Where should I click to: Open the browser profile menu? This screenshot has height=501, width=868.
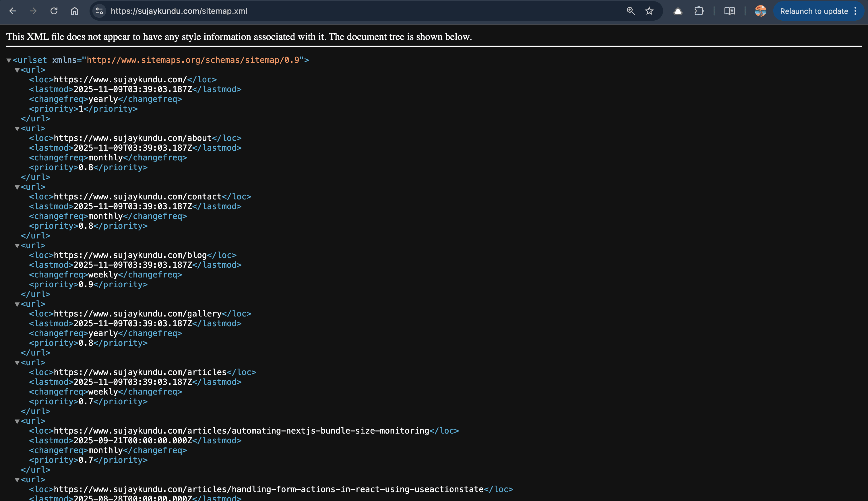coord(760,11)
